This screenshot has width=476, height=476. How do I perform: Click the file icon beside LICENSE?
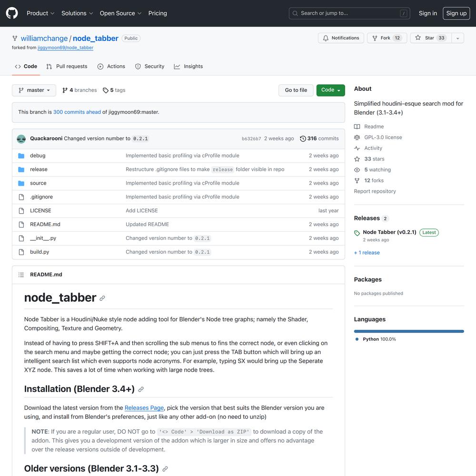[21, 211]
